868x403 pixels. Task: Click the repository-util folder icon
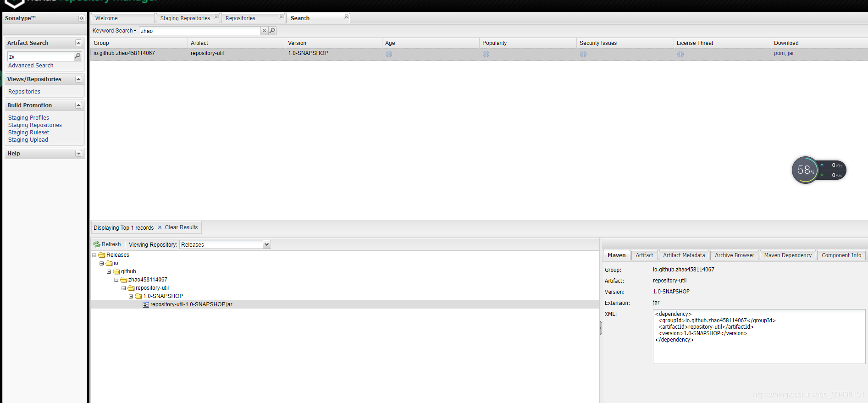click(131, 288)
